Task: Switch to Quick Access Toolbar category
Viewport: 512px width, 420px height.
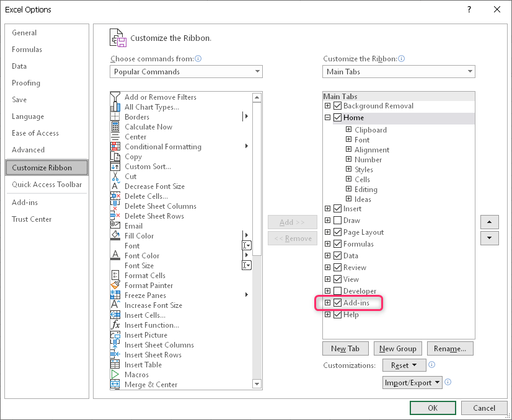Action: pos(46,185)
